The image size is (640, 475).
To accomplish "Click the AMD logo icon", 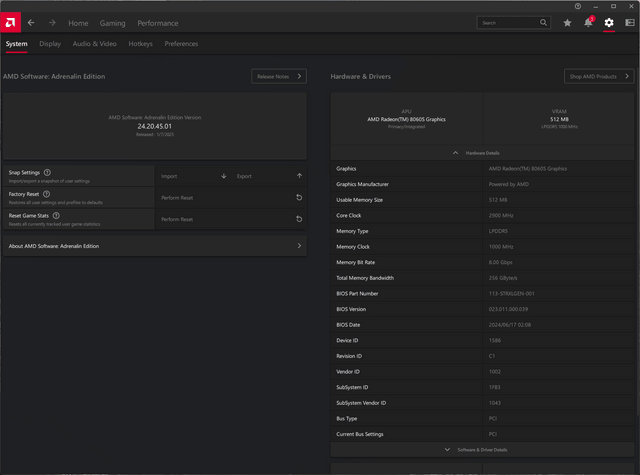I will [10, 22].
